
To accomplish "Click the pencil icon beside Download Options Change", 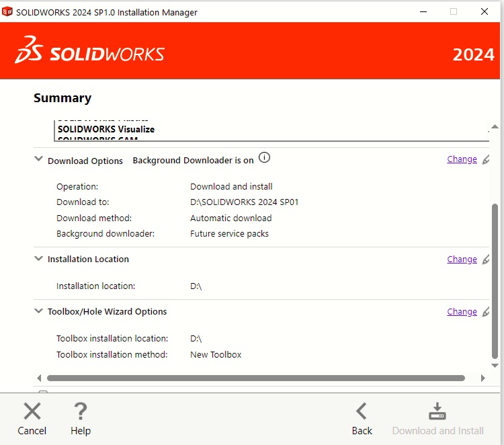I will (486, 160).
